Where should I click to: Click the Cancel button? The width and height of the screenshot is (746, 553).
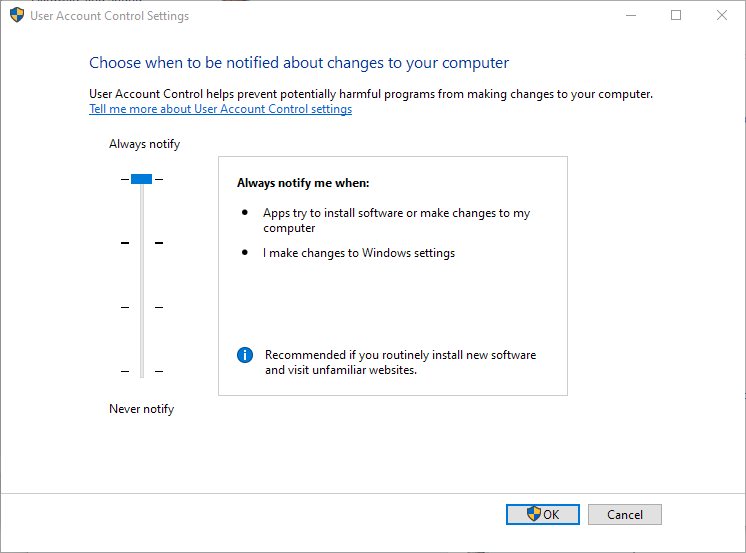point(625,514)
